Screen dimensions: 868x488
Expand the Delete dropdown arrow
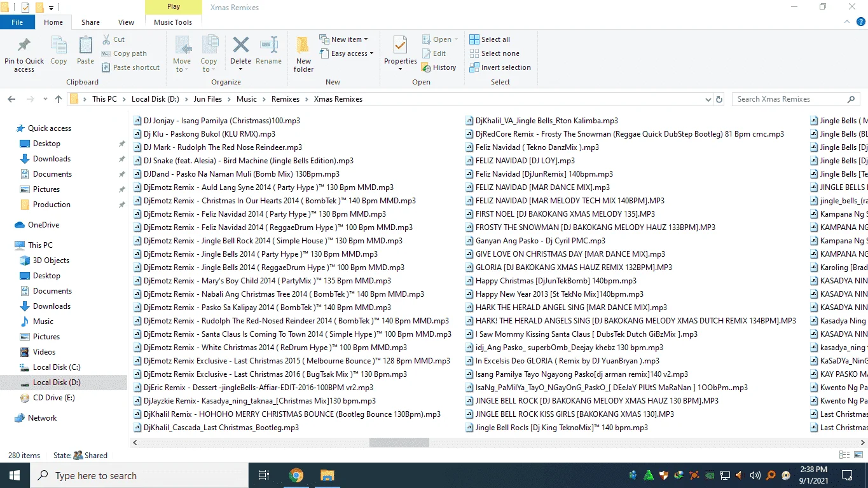(x=240, y=69)
